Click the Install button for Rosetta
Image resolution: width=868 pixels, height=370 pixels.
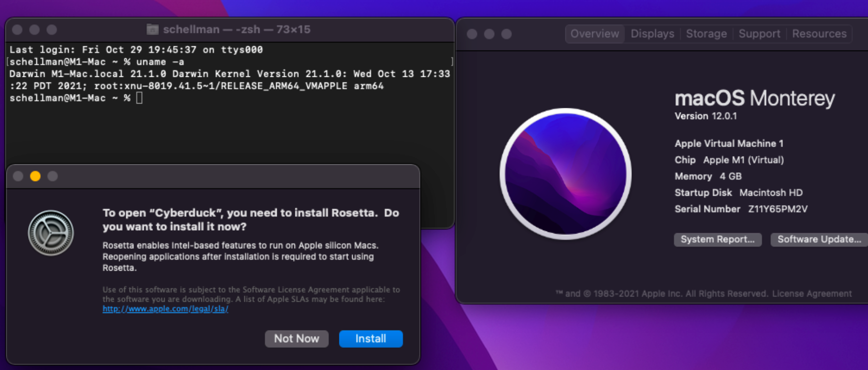[370, 338]
